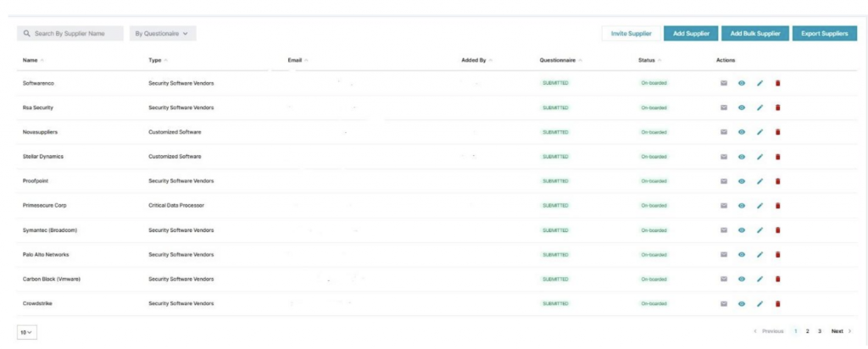View Softwarenco supplier details eye icon
Viewport: 868px width, 349px height.
[742, 83]
